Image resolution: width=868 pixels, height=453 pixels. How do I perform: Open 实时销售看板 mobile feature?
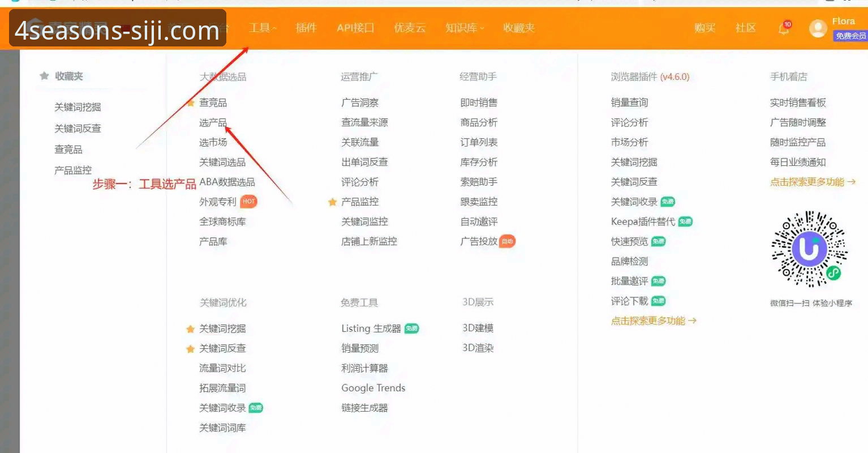(798, 102)
